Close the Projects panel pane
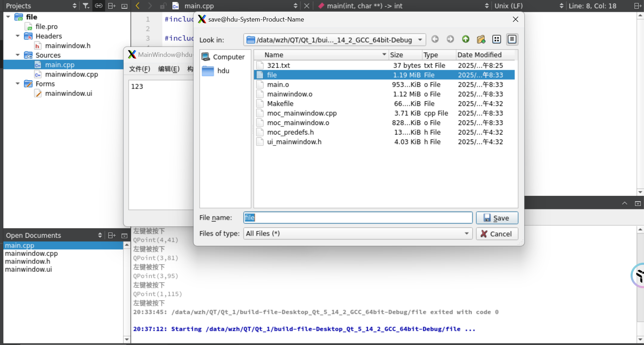Viewport: 644px width, 345px height. [x=124, y=6]
